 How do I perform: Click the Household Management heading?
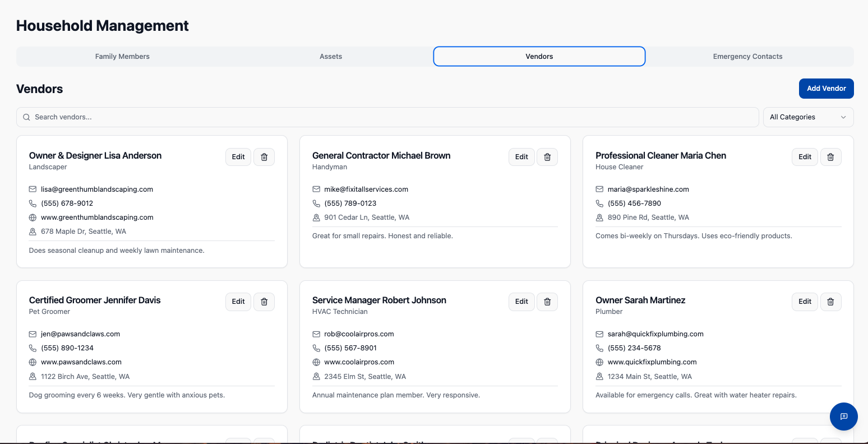pos(103,26)
